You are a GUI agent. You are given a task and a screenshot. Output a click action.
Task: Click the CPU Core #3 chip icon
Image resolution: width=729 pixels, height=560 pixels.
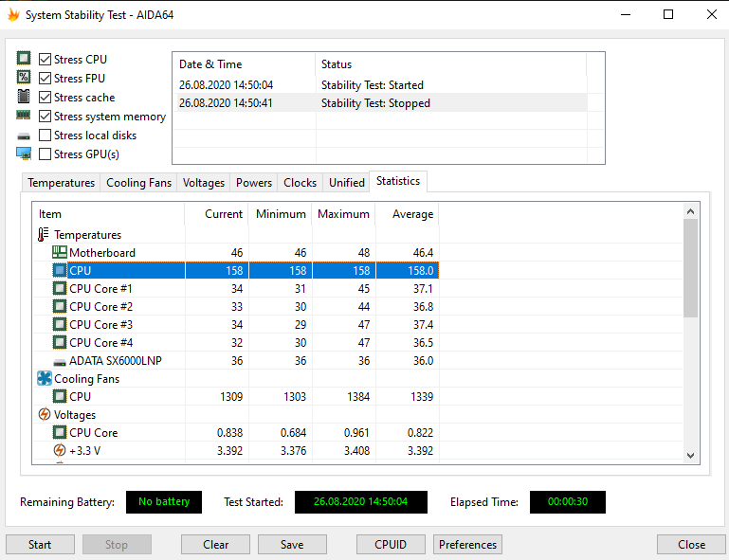click(60, 324)
